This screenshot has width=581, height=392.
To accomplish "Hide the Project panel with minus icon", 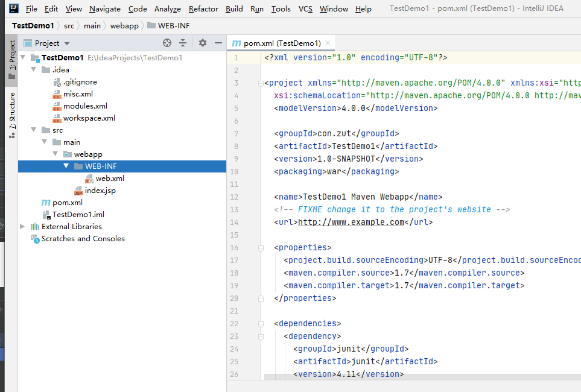I will coord(218,43).
